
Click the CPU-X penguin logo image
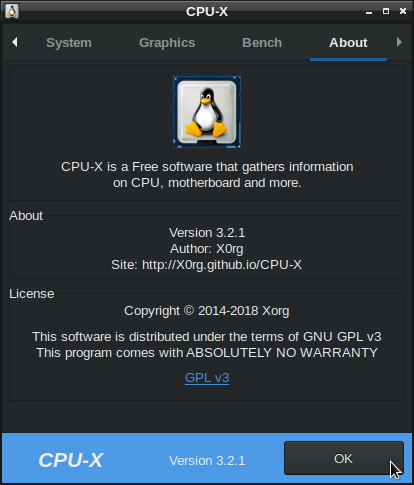[x=207, y=112]
